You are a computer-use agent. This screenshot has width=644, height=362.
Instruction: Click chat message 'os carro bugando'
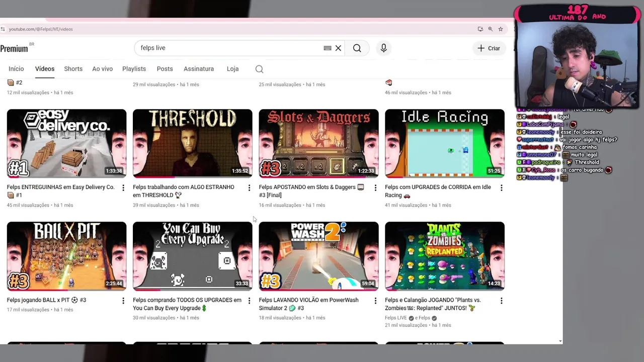tap(583, 170)
